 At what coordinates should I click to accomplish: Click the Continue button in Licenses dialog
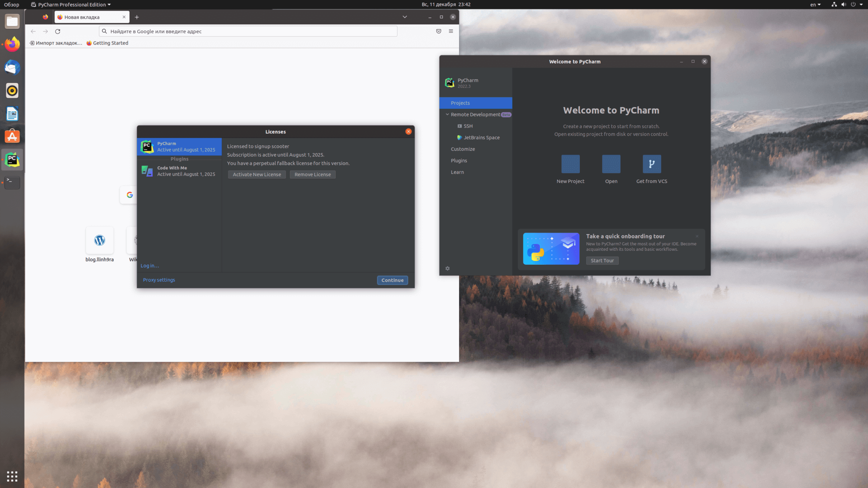[x=392, y=280]
